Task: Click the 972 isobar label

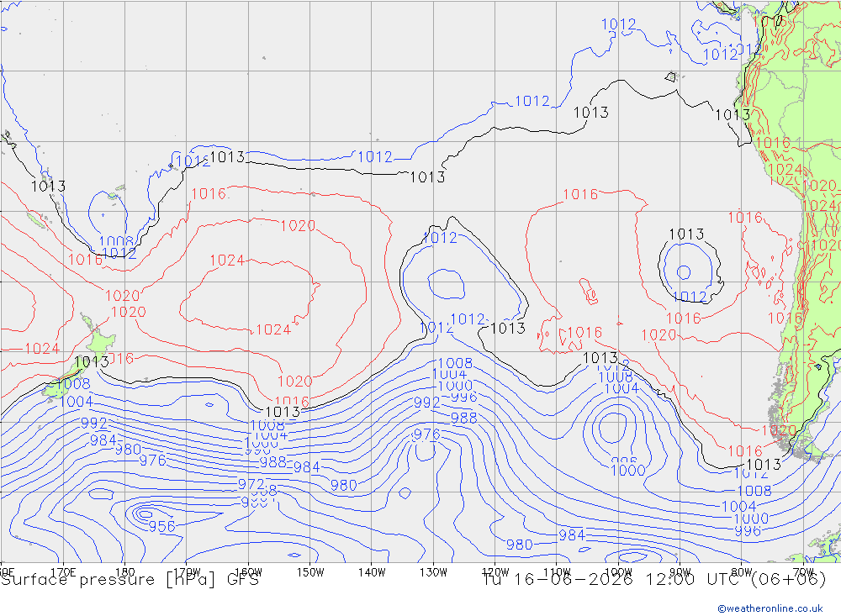Action: [x=251, y=485]
